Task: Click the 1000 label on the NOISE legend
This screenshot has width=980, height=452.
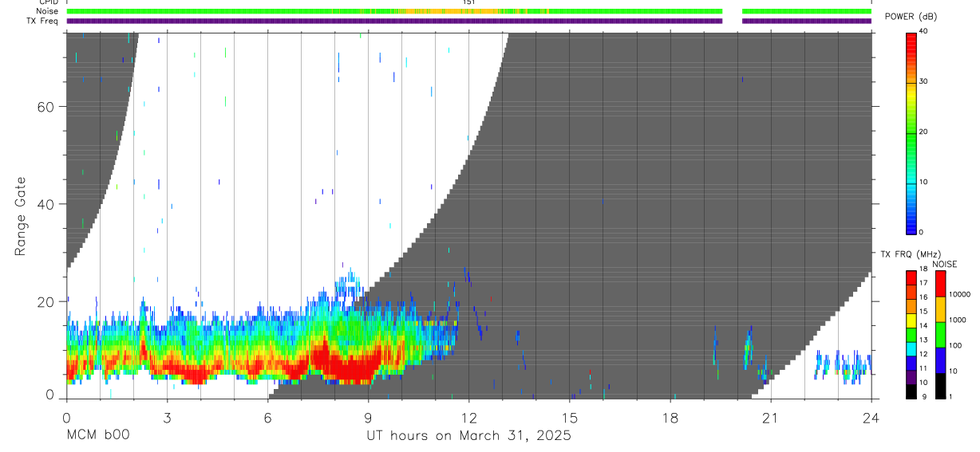Action: 958,320
